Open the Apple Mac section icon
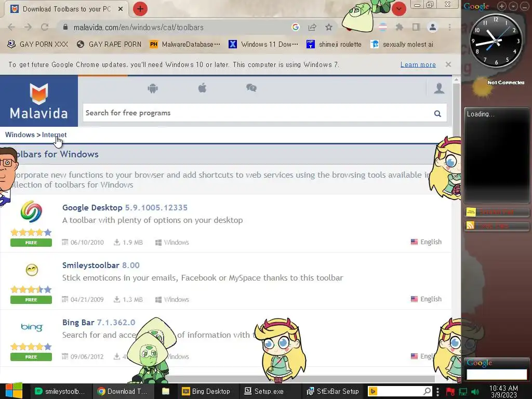 pyautogui.click(x=202, y=88)
